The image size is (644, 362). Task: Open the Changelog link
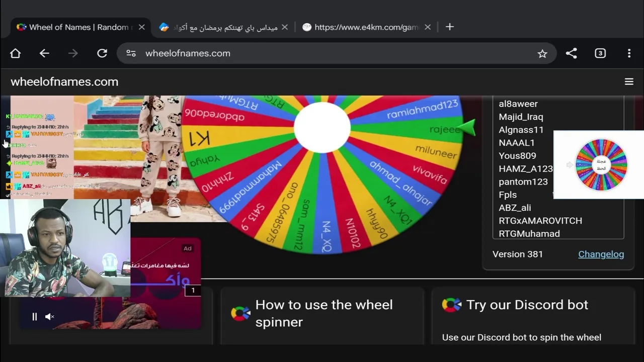coord(601,254)
